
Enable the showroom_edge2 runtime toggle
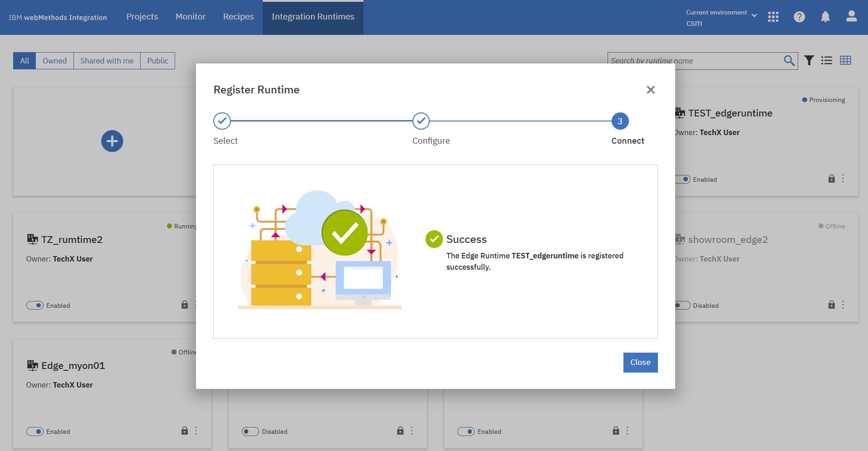[x=682, y=305]
